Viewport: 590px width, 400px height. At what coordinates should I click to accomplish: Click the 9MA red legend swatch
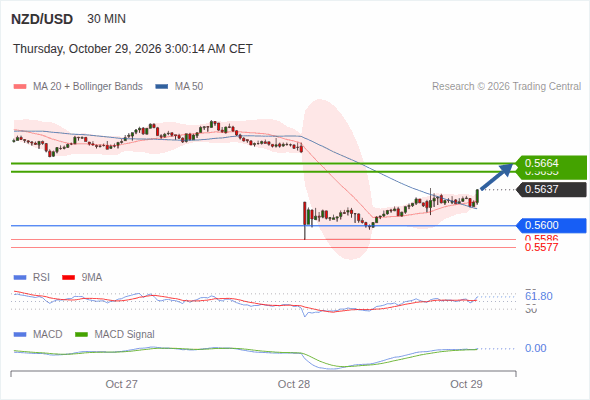68,278
